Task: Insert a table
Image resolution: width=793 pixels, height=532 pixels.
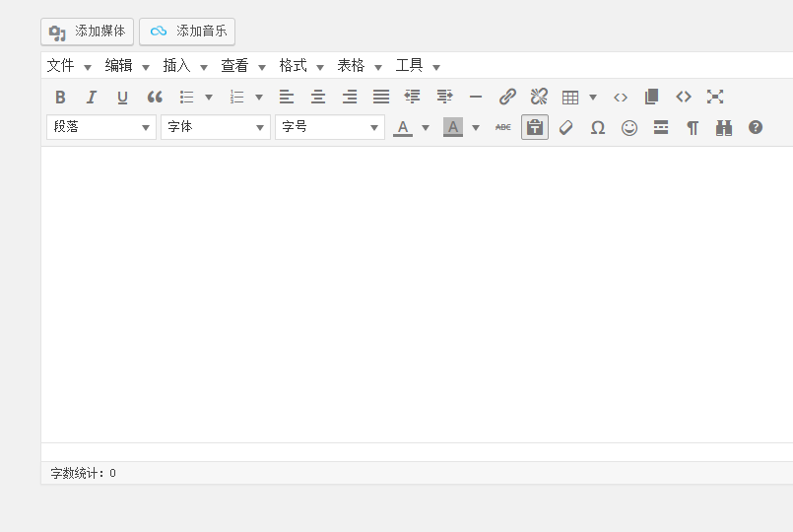Action: point(570,98)
